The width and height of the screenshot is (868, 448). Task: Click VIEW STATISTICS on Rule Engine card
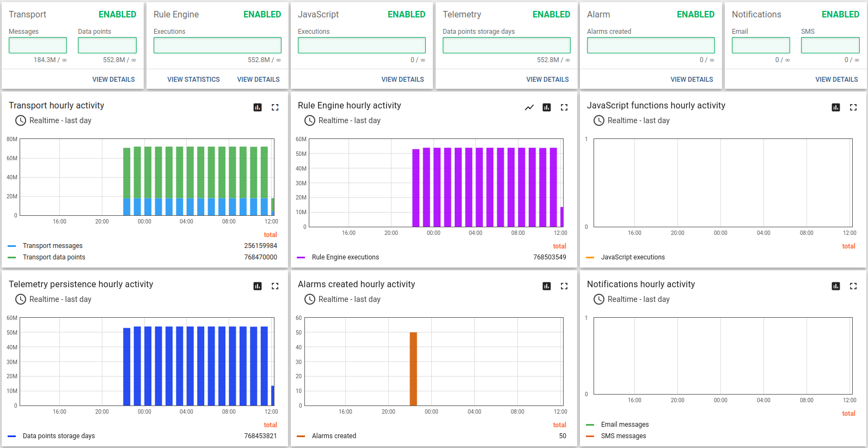(x=193, y=80)
